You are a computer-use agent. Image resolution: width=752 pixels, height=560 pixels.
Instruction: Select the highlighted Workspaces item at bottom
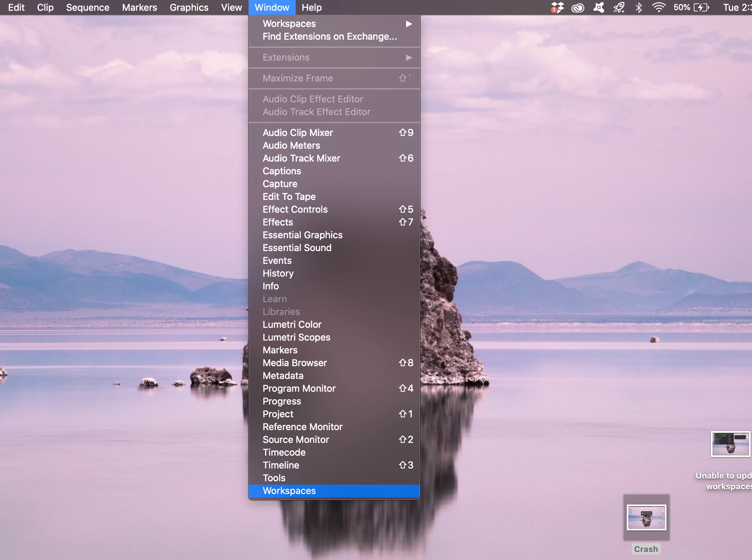[289, 491]
